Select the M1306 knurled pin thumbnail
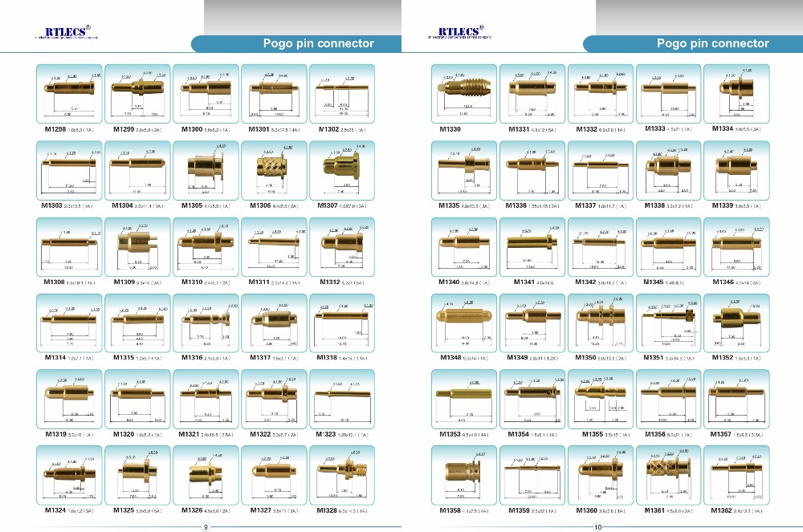 (275, 169)
